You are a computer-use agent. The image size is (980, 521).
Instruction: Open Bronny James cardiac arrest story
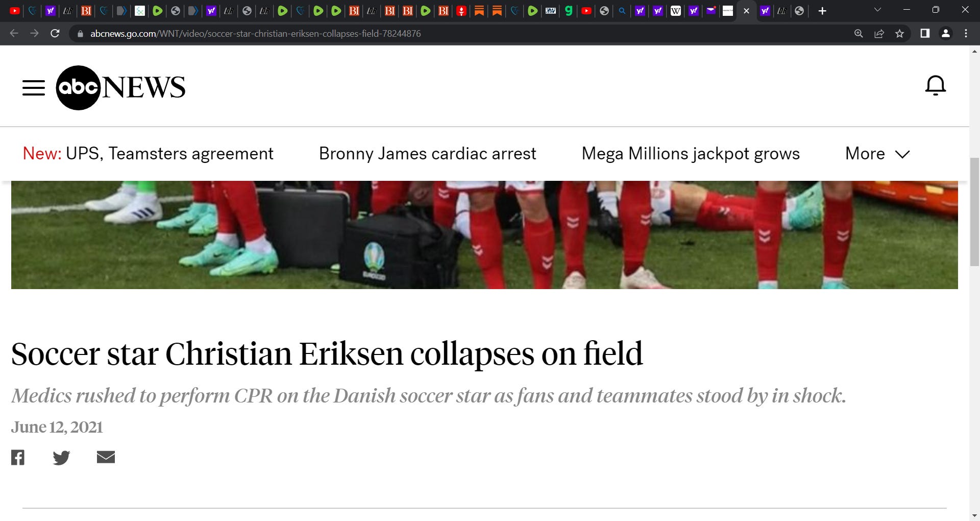coord(428,154)
